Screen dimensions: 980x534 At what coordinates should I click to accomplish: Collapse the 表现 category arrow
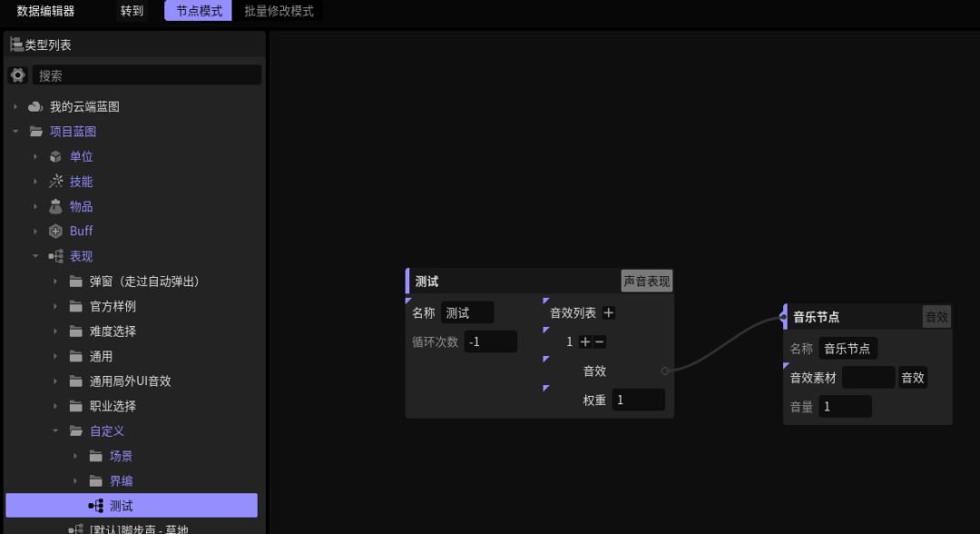[35, 256]
